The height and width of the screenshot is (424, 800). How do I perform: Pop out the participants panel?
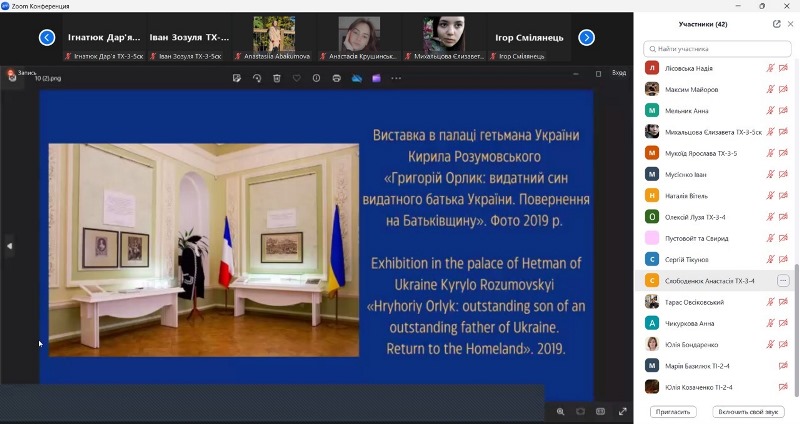pos(777,23)
